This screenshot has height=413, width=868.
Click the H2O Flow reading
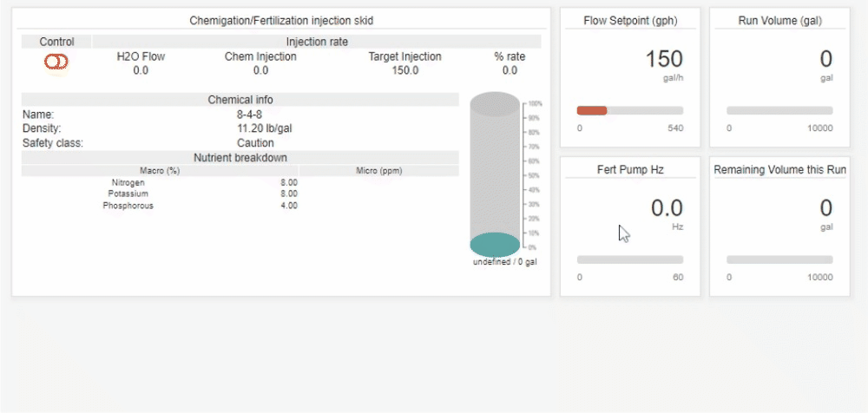(x=141, y=70)
